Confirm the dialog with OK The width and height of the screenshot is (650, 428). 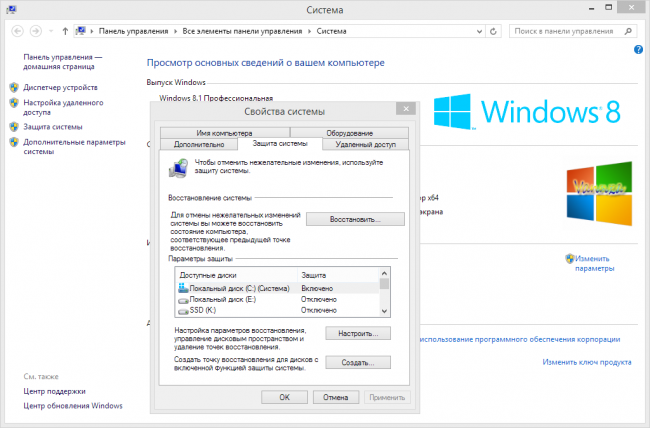[x=284, y=397]
